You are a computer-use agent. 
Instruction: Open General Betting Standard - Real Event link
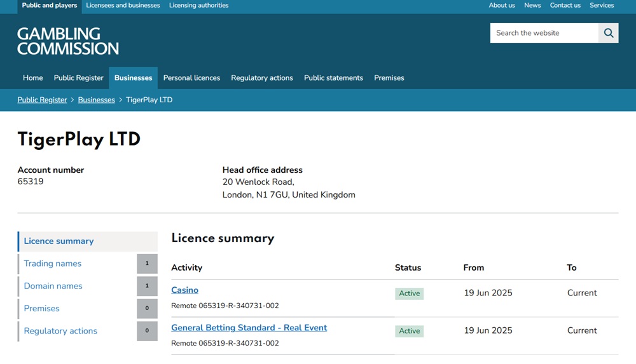pyautogui.click(x=249, y=328)
